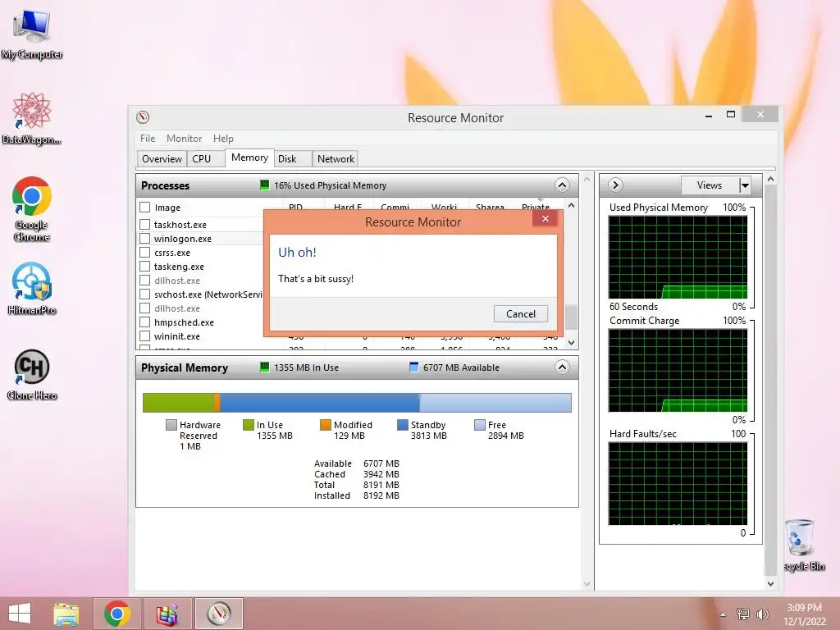Open the Google Chrome desktop shortcut

(x=32, y=209)
